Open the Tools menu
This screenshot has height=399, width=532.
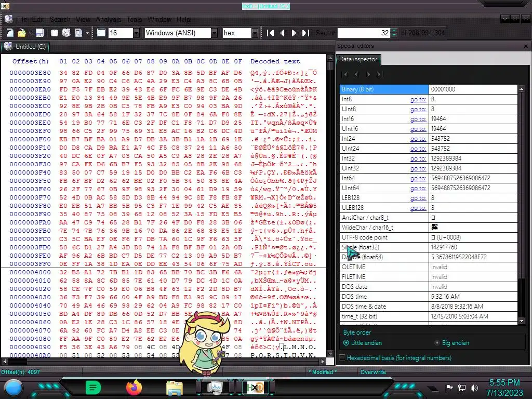[135, 19]
